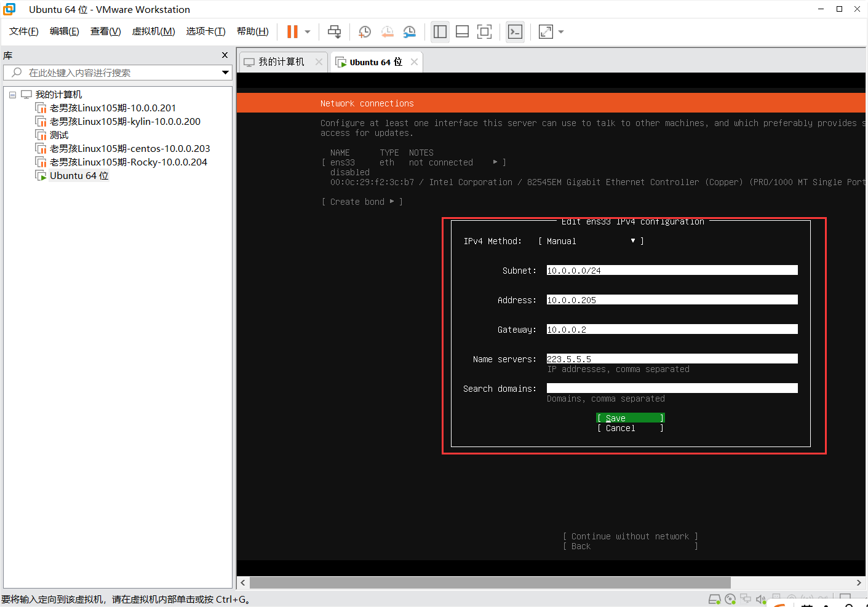
Task: Collapse the 我的计算机 tree node
Action: click(12, 95)
